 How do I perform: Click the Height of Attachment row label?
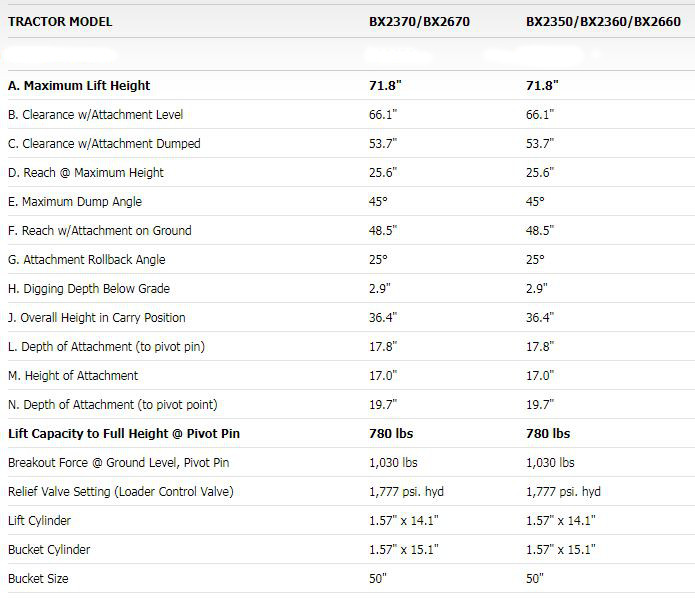(73, 376)
